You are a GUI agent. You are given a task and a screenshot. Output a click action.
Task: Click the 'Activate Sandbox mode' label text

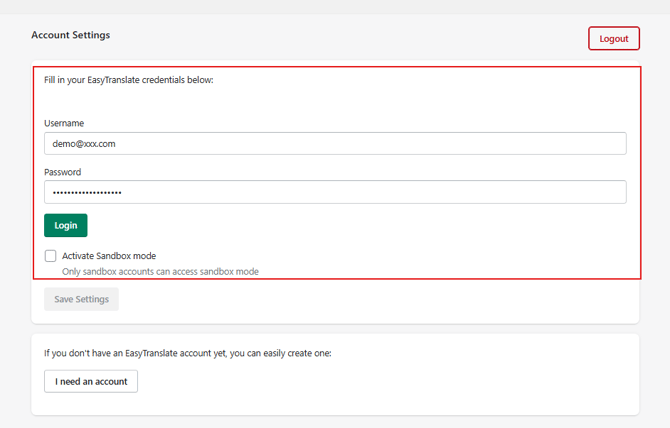(109, 256)
